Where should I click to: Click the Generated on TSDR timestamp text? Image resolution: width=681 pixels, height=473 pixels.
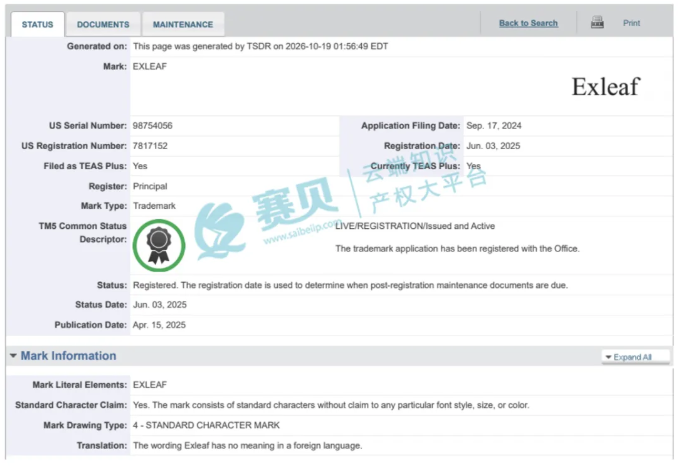[x=261, y=46]
